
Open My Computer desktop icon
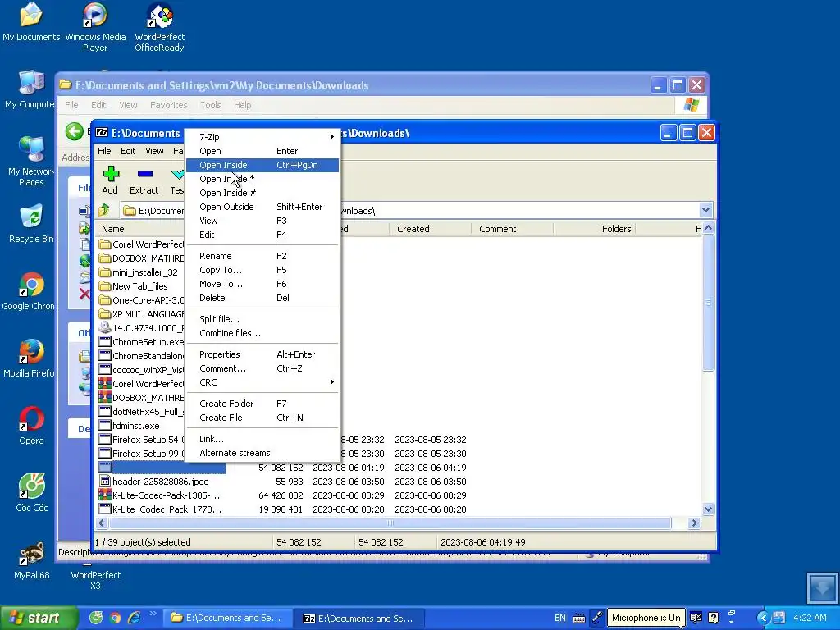tap(30, 89)
